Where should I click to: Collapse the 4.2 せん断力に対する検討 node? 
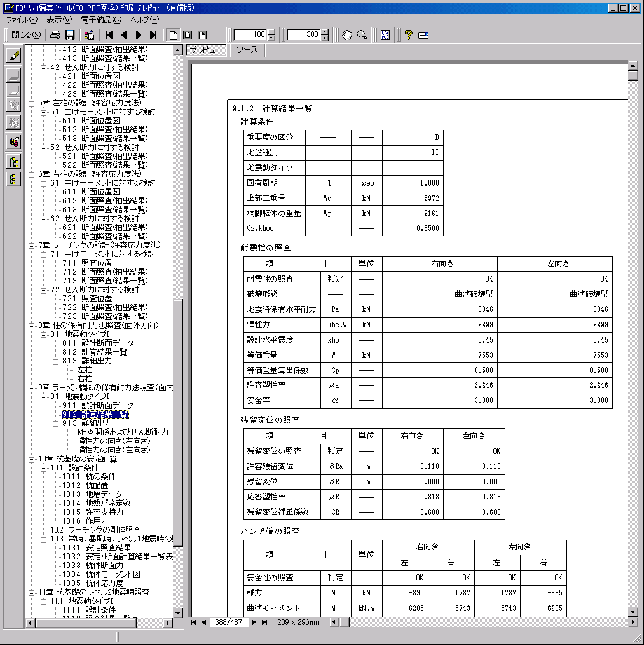coord(43,68)
